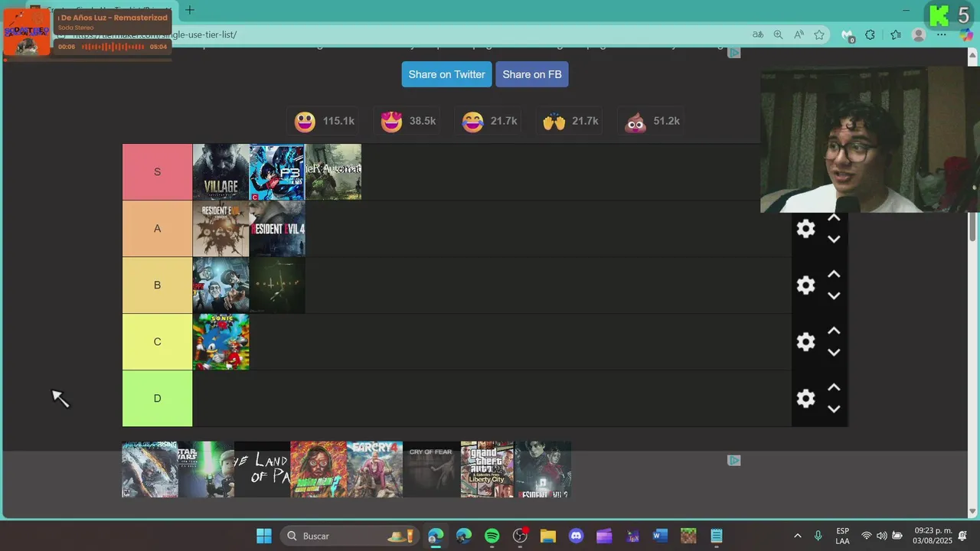Open Word from the taskbar
The width and height of the screenshot is (980, 551).
pos(660,536)
